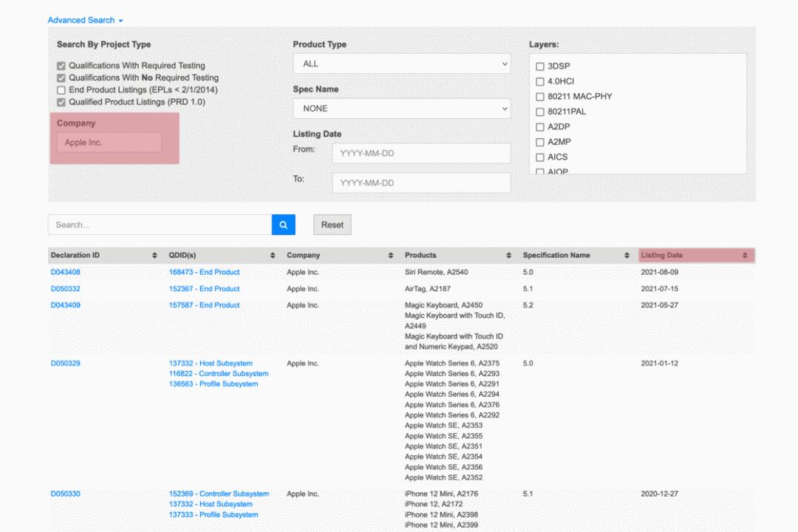Check the 80211PAL layer checkbox

[x=540, y=112]
